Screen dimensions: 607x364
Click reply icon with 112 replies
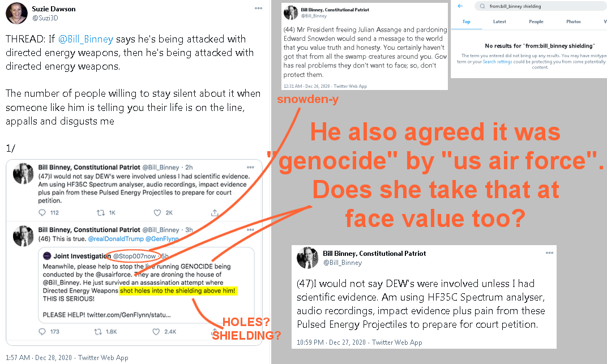(42, 212)
